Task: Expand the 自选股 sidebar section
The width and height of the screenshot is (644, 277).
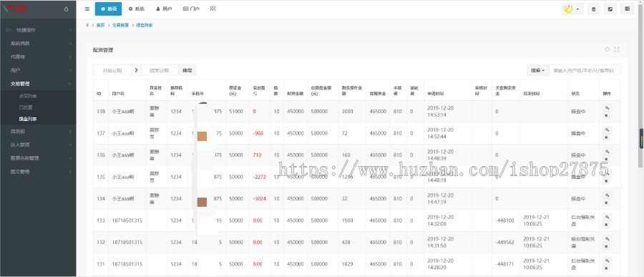Action: click(x=38, y=132)
